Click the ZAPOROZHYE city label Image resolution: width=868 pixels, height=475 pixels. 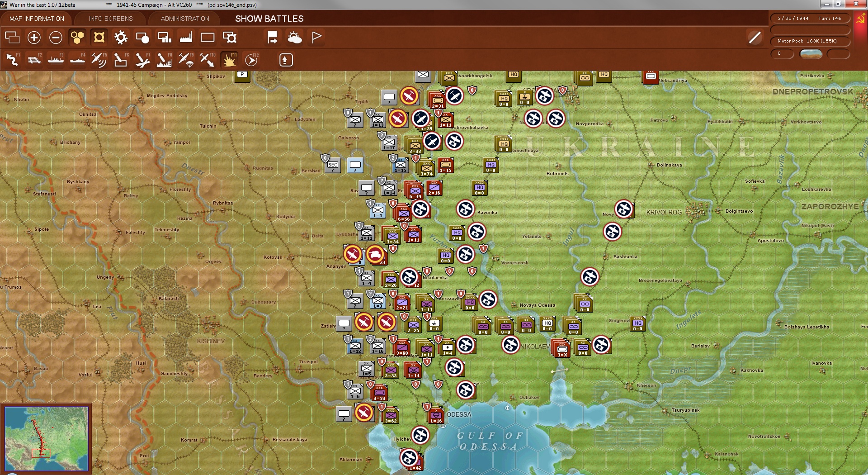pyautogui.click(x=830, y=207)
